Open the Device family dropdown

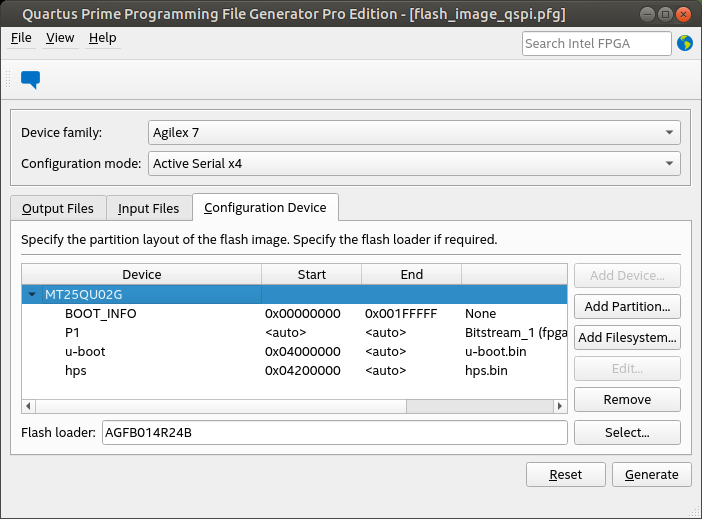[x=414, y=132]
